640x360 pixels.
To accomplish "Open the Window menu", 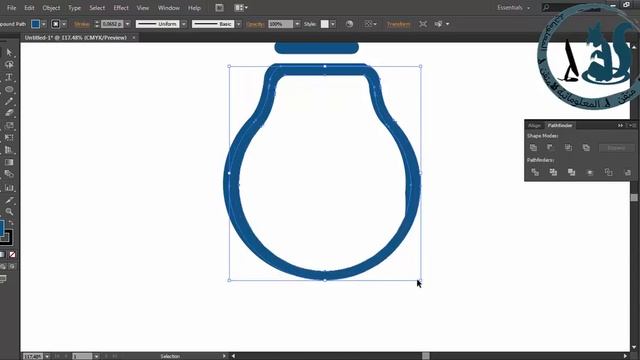I will pos(169,8).
